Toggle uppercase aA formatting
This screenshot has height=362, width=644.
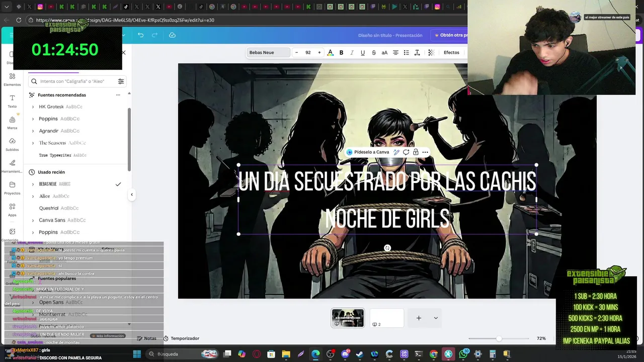[x=384, y=52]
